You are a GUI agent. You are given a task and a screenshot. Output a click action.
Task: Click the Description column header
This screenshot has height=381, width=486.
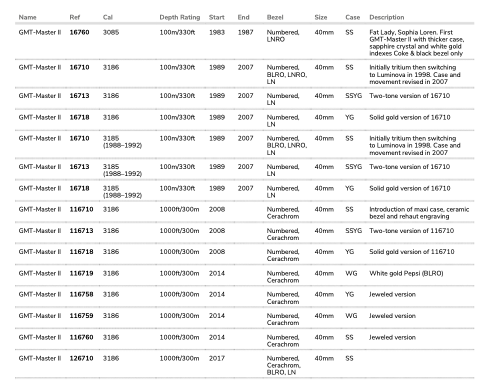pyautogui.click(x=387, y=17)
